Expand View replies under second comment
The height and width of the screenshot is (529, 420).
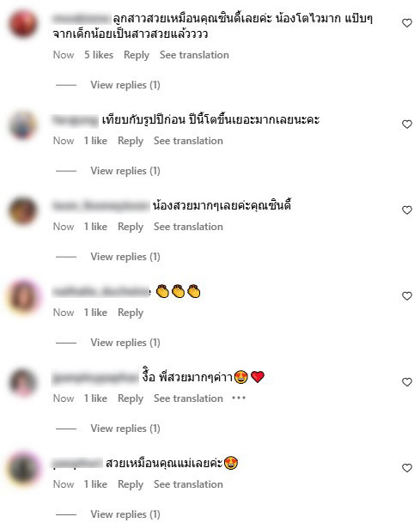125,171
